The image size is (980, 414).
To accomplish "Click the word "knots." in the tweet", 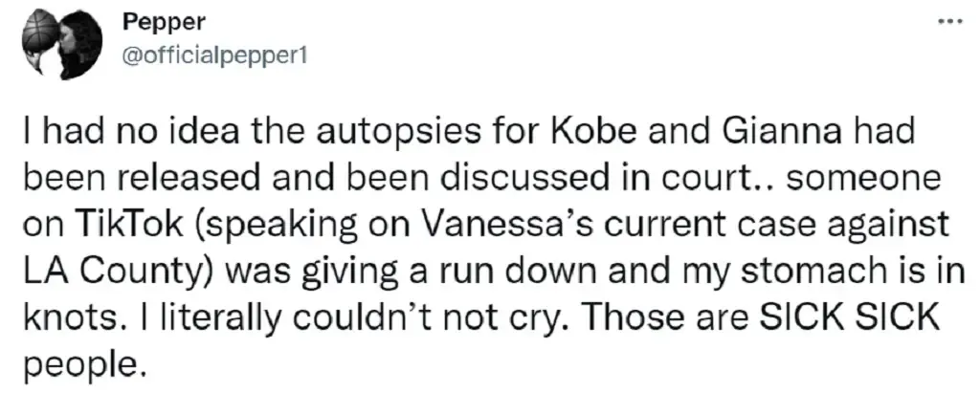I will (x=56, y=315).
